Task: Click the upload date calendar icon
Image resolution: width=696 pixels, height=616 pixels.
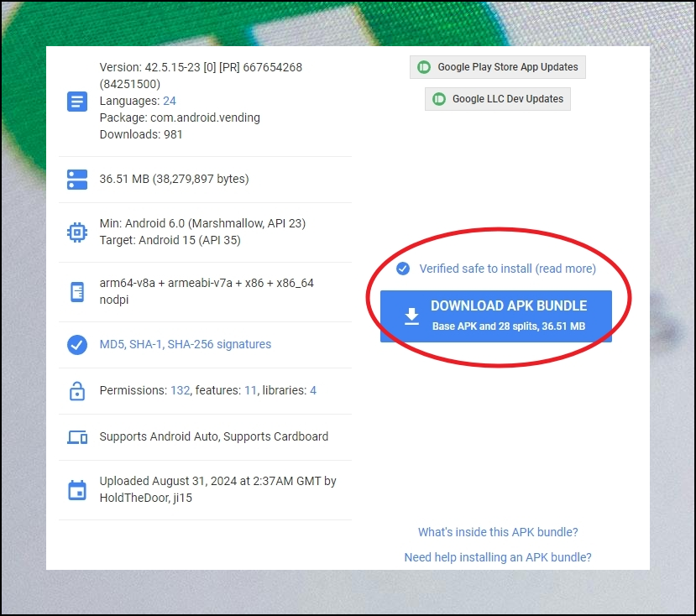Action: [77, 490]
